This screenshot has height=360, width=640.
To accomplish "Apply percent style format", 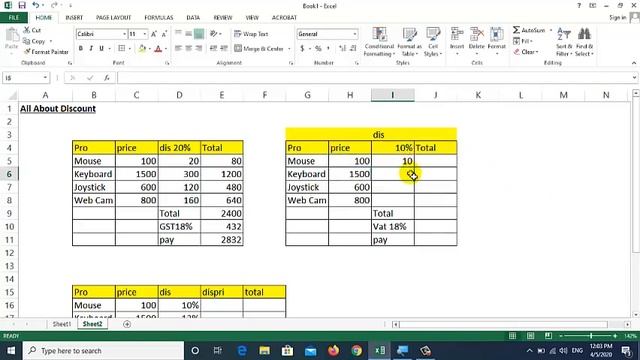I will click(318, 49).
